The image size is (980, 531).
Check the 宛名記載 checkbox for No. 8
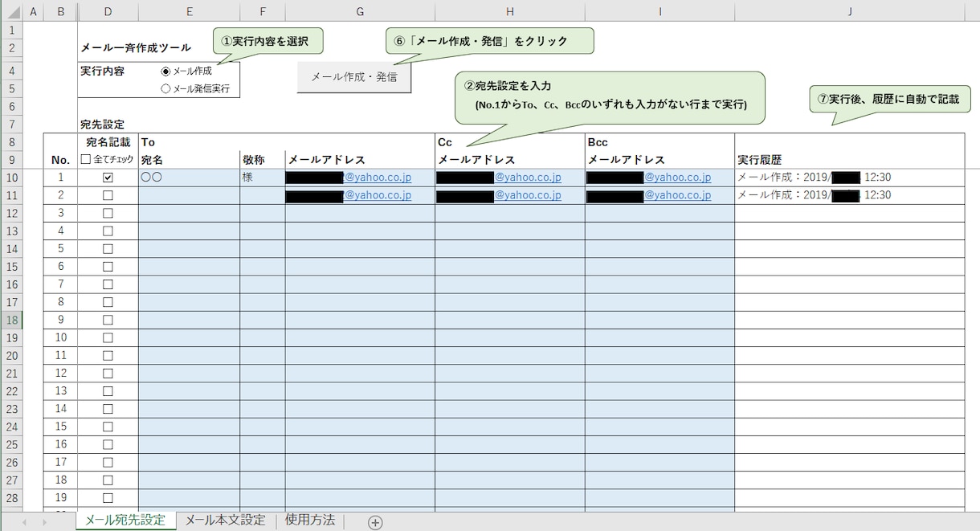point(108,302)
